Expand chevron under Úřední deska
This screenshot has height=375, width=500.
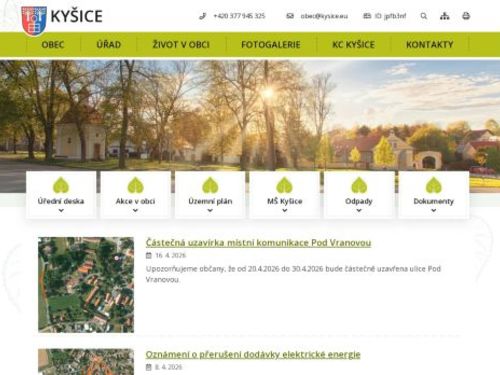pos(61,210)
